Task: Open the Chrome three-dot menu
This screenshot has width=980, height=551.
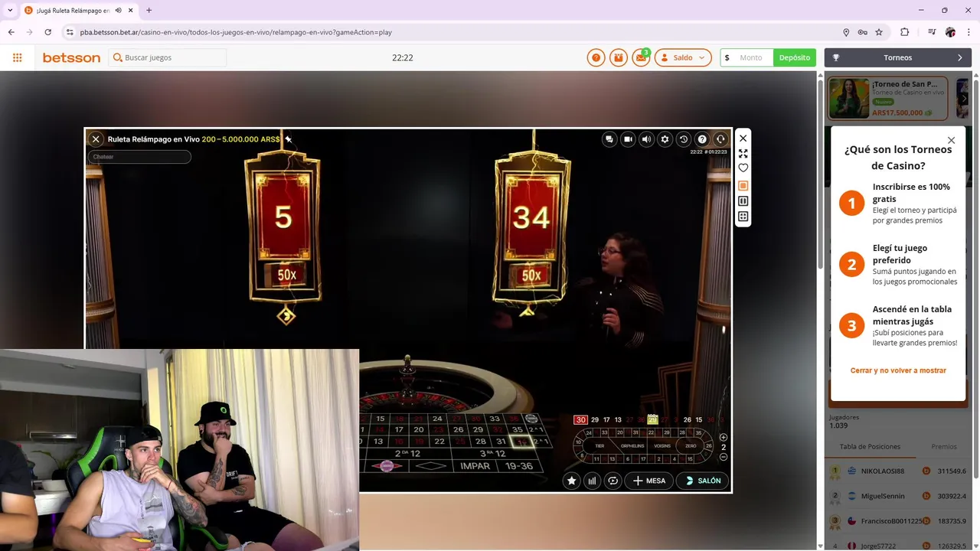Action: click(969, 32)
